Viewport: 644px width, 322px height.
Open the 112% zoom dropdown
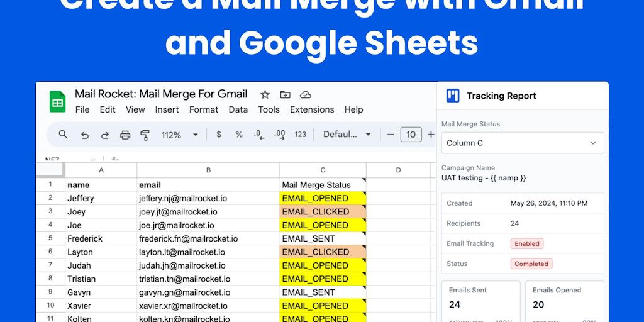[x=179, y=135]
